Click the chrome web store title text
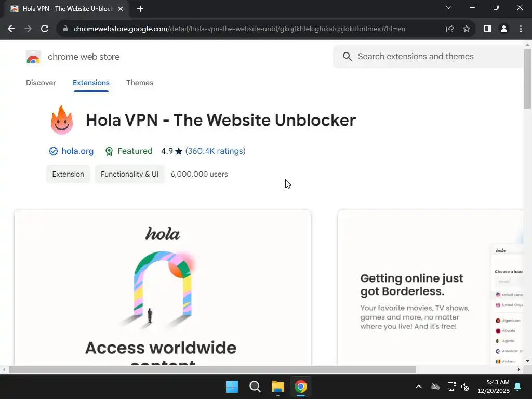532x399 pixels. (x=84, y=57)
